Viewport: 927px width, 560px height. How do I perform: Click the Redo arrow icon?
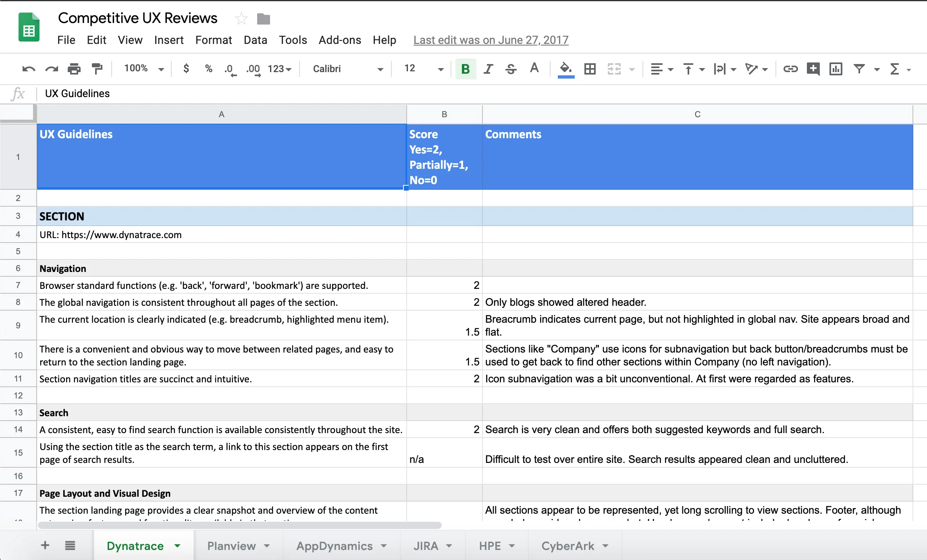tap(52, 69)
